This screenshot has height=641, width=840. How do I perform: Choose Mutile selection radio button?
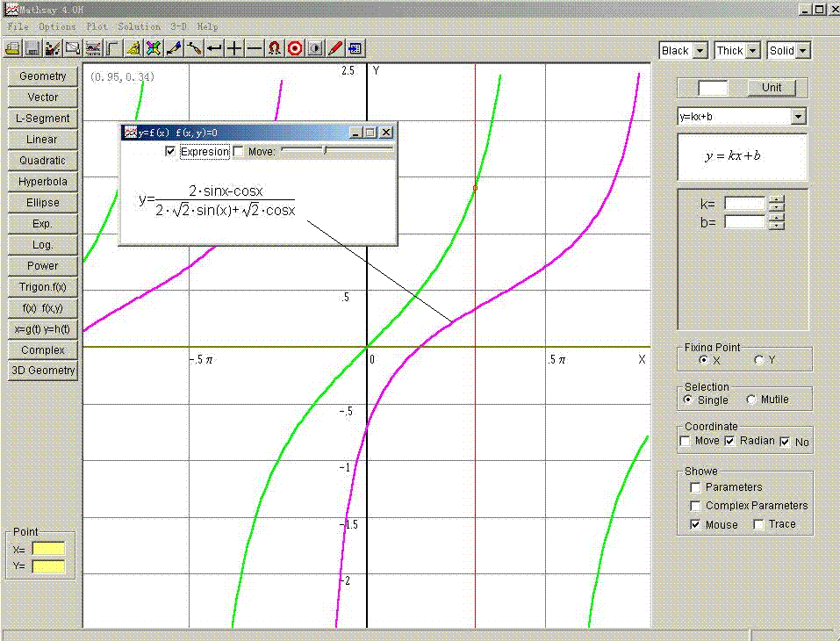[x=751, y=400]
